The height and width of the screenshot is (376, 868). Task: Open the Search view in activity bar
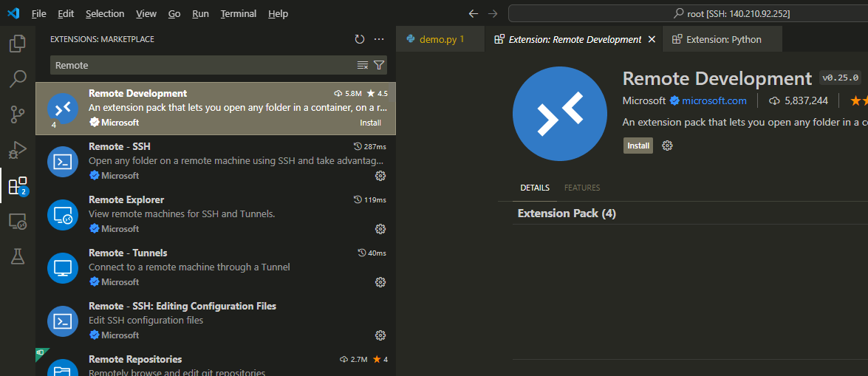point(18,79)
